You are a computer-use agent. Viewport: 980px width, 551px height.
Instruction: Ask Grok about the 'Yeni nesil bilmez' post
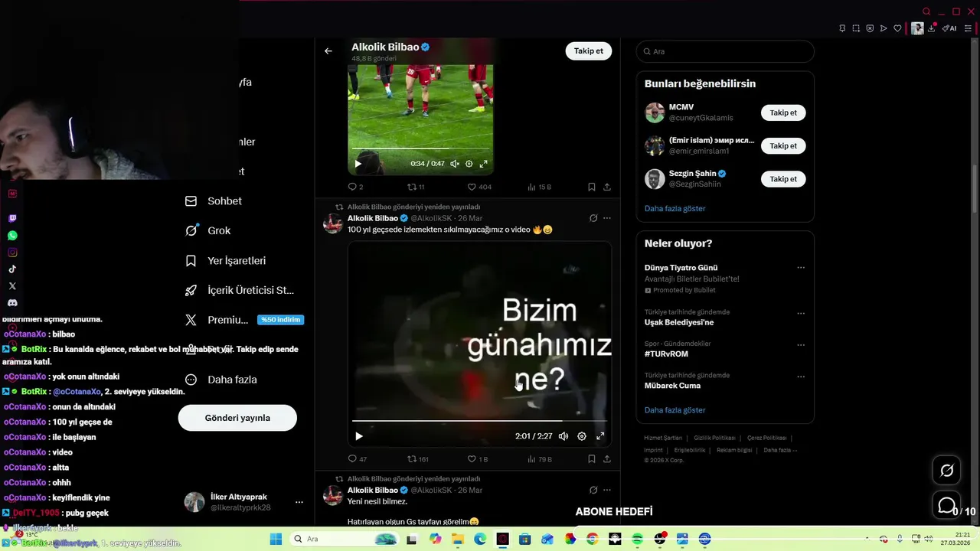(x=593, y=490)
